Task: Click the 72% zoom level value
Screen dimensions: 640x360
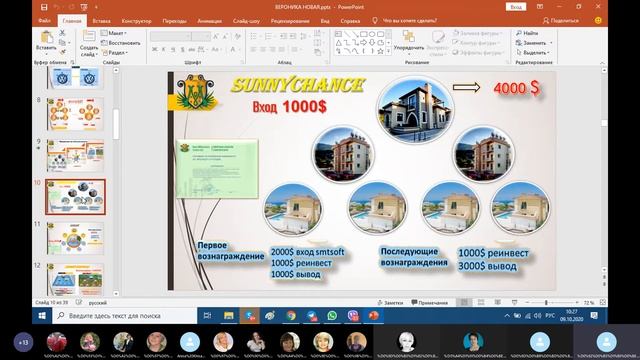Action: (x=589, y=303)
